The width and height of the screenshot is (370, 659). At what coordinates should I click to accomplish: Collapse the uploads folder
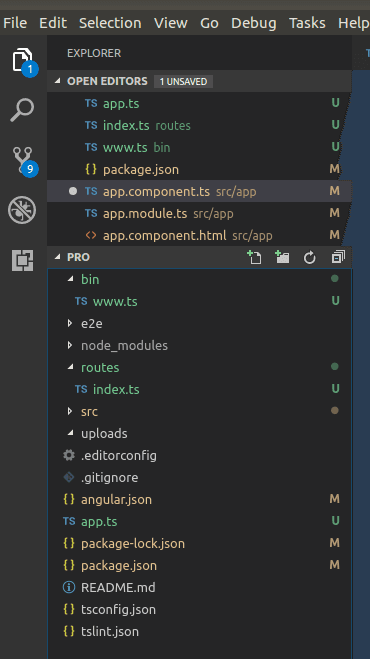71,433
